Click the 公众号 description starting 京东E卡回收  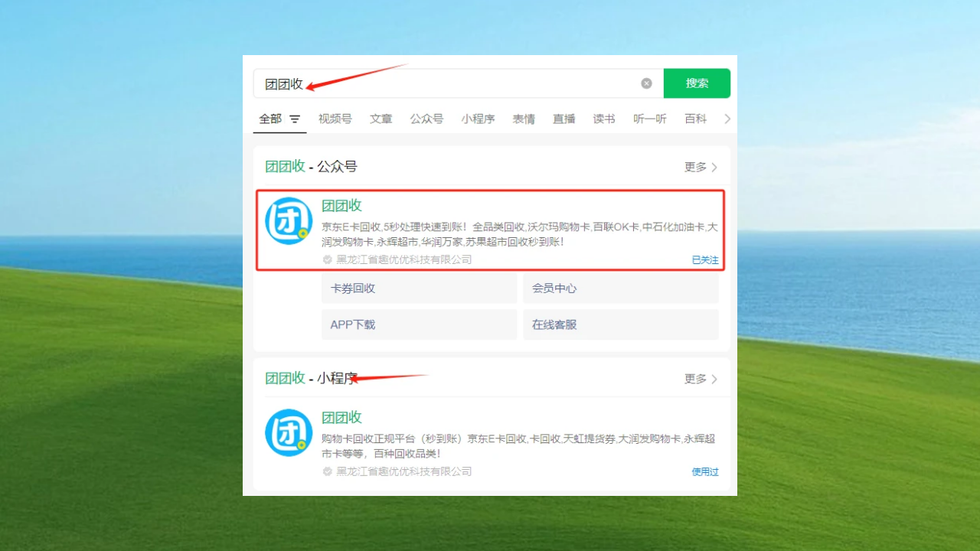pos(520,234)
